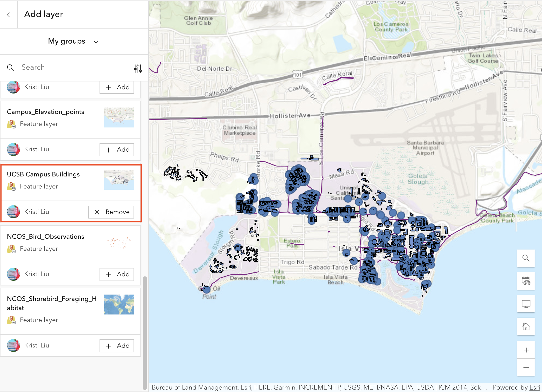Expand the My groups dropdown
542x392 pixels.
pyautogui.click(x=73, y=41)
